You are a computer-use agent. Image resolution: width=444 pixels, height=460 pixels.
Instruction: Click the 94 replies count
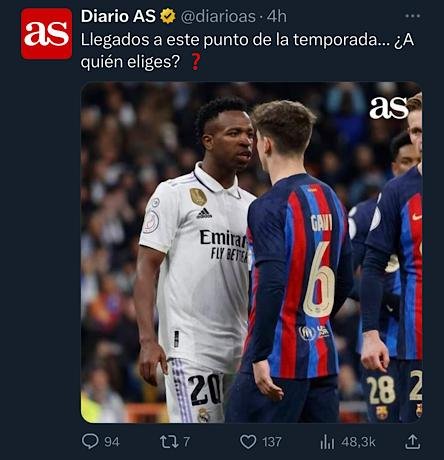click(x=112, y=442)
